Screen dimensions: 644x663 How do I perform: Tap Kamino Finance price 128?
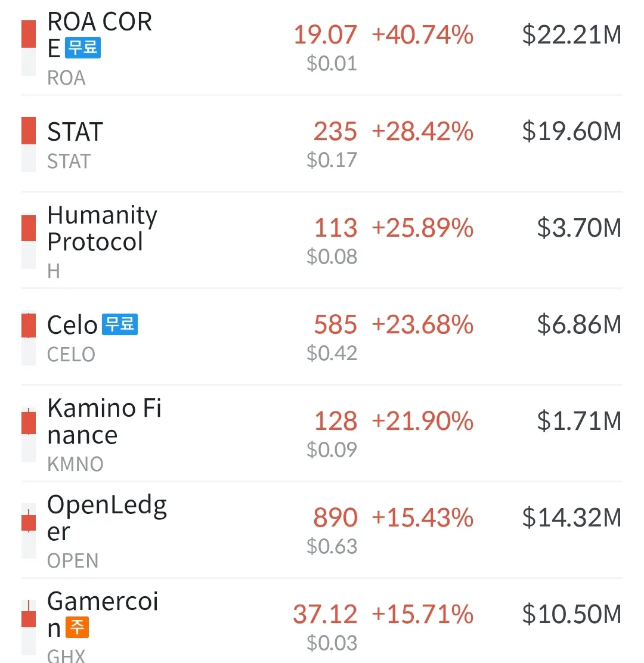pyautogui.click(x=336, y=422)
